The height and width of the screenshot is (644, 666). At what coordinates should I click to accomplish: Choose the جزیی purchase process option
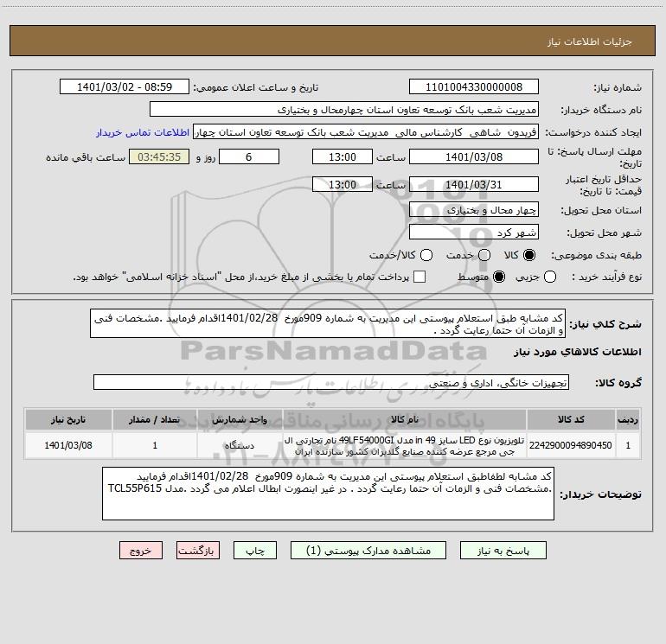tap(550, 277)
